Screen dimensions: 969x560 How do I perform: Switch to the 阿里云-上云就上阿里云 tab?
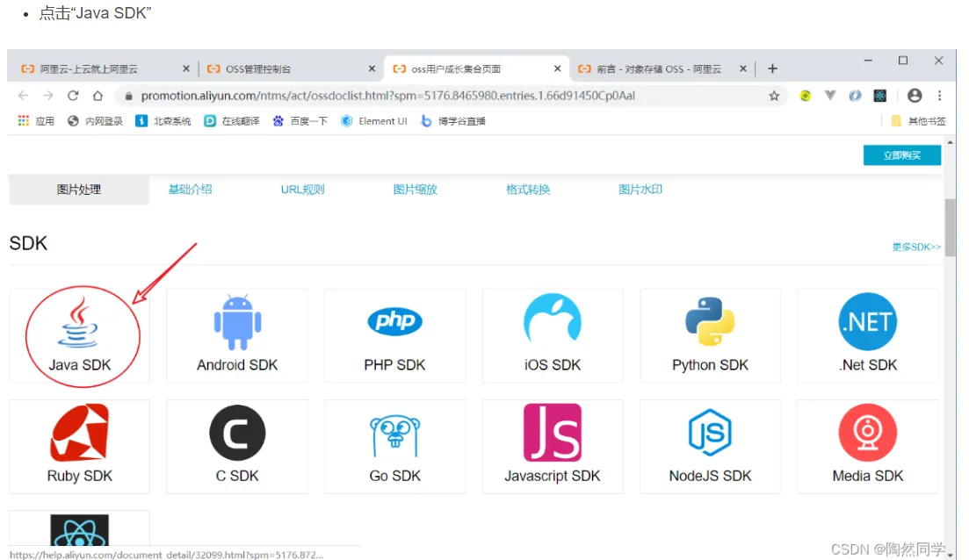[x=103, y=68]
